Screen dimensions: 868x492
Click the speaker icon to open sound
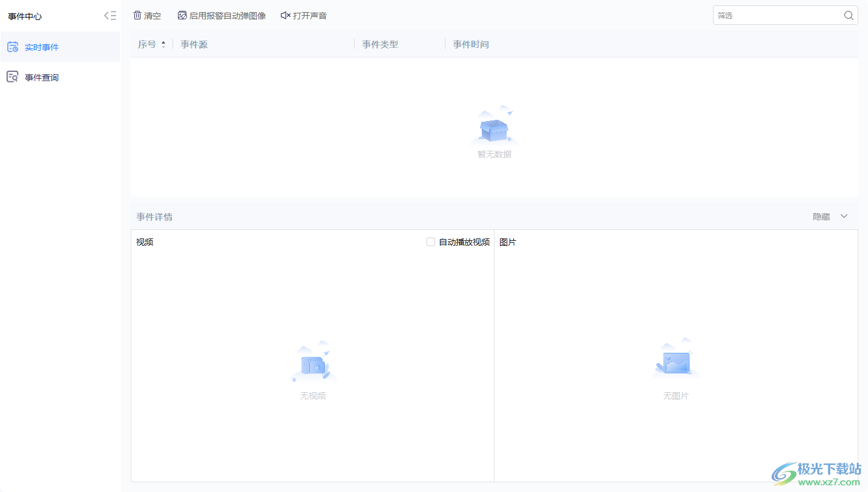click(x=284, y=15)
